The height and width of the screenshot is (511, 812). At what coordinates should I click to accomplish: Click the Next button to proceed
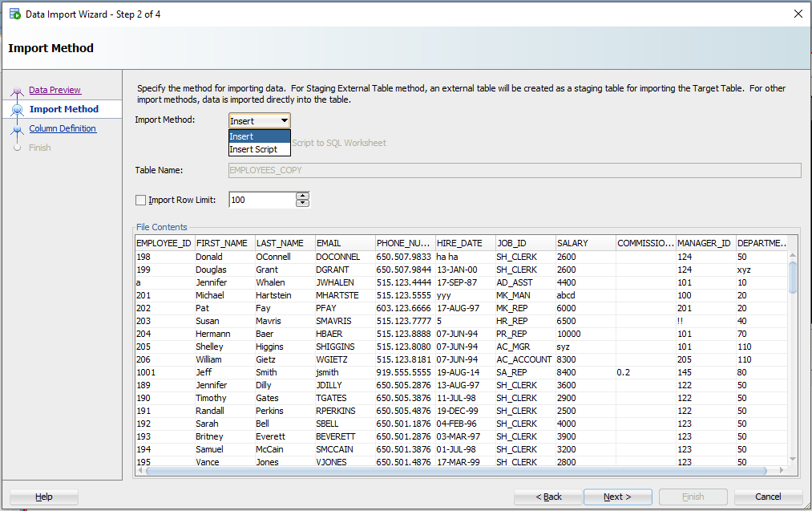point(617,497)
